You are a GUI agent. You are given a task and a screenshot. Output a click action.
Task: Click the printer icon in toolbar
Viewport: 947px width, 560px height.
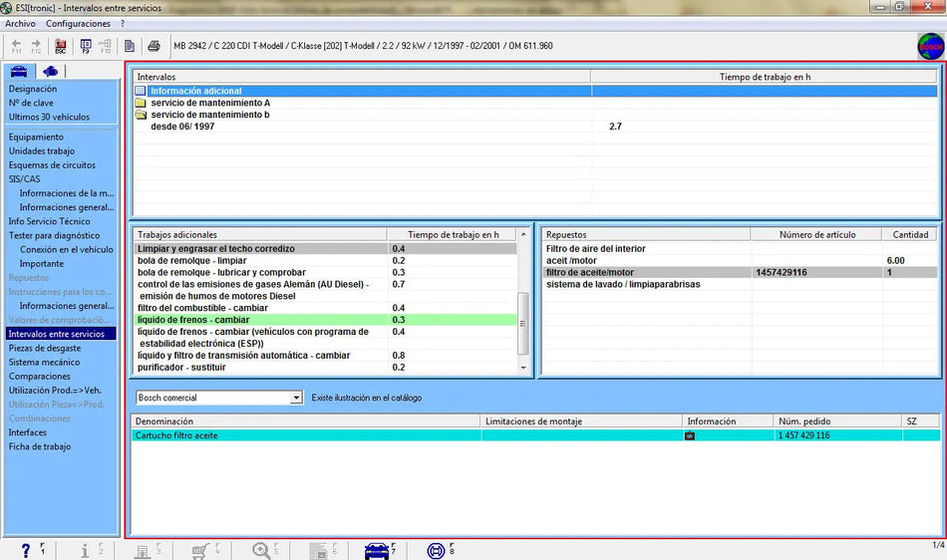(x=154, y=46)
